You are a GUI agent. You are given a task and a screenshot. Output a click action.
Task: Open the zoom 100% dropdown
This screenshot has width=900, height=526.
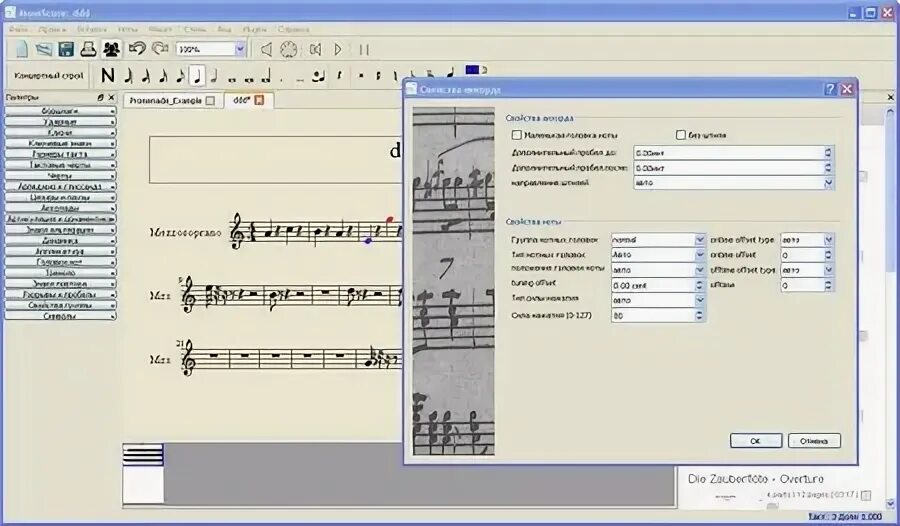[240, 49]
